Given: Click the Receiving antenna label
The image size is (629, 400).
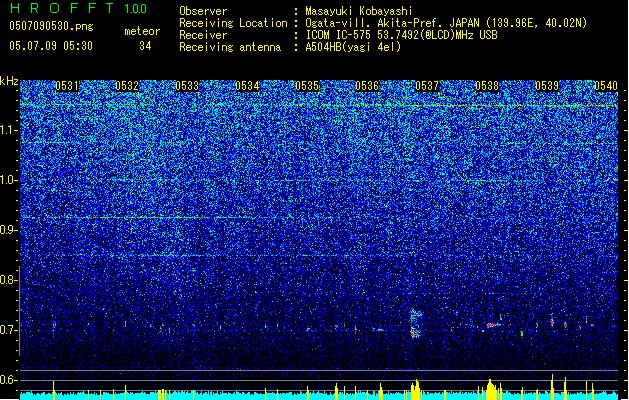Looking at the screenshot, I should pyautogui.click(x=230, y=47).
